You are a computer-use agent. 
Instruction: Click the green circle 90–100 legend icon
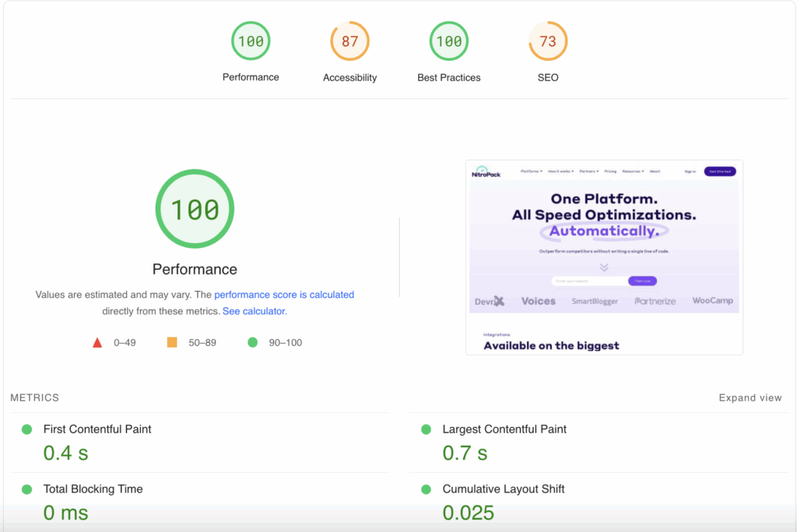click(253, 342)
